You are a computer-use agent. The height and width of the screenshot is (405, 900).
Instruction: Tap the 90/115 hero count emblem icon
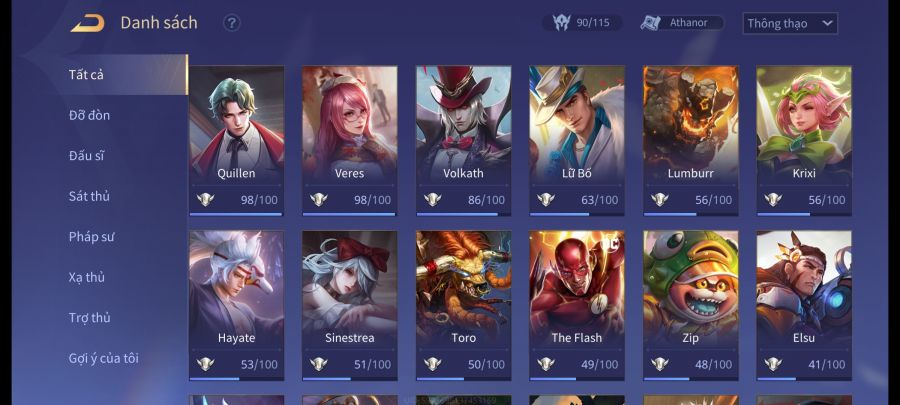pyautogui.click(x=561, y=23)
